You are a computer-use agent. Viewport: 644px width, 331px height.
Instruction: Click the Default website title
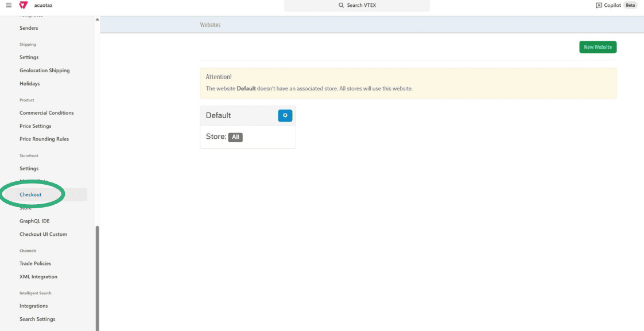tap(218, 115)
